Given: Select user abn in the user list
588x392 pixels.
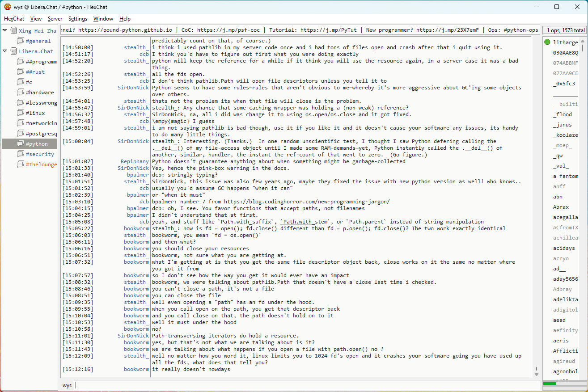Looking at the screenshot, I should click(x=558, y=197).
